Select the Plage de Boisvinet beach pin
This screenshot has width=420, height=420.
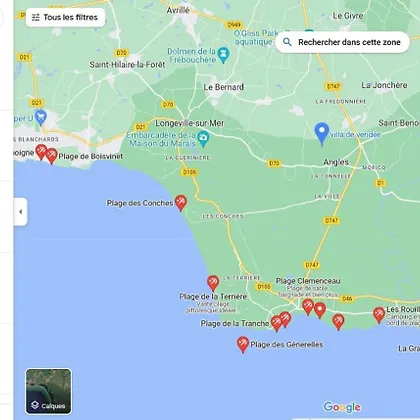point(52,156)
